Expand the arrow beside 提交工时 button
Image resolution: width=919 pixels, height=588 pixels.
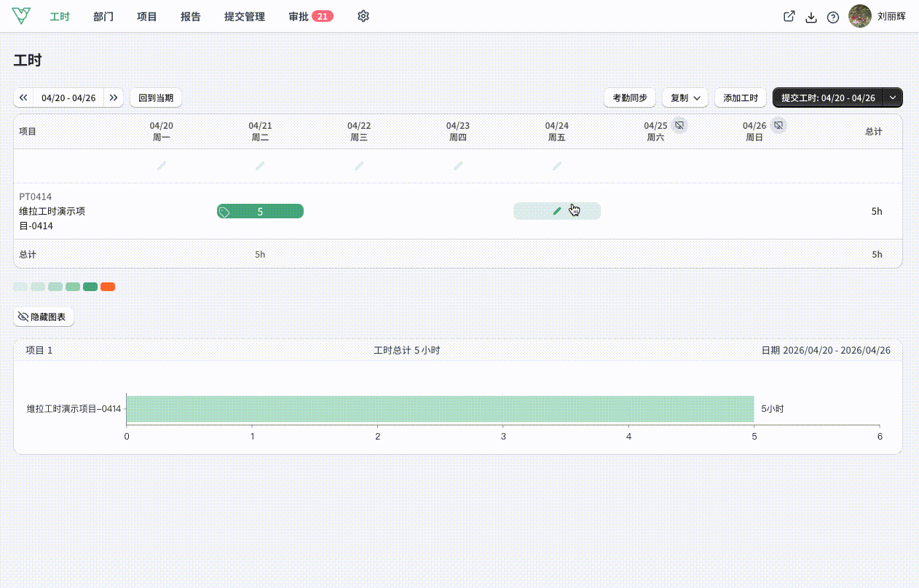[894, 98]
